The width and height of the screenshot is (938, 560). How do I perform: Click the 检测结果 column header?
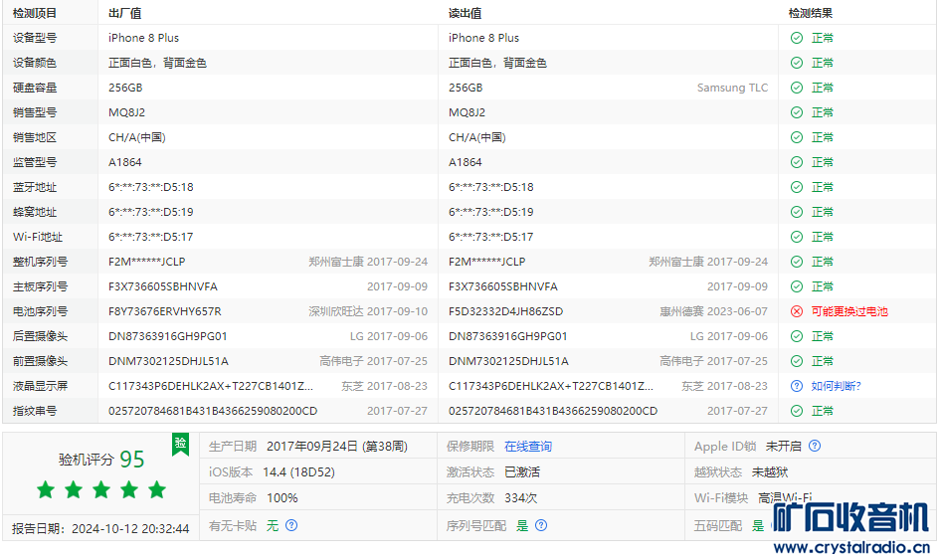(810, 13)
